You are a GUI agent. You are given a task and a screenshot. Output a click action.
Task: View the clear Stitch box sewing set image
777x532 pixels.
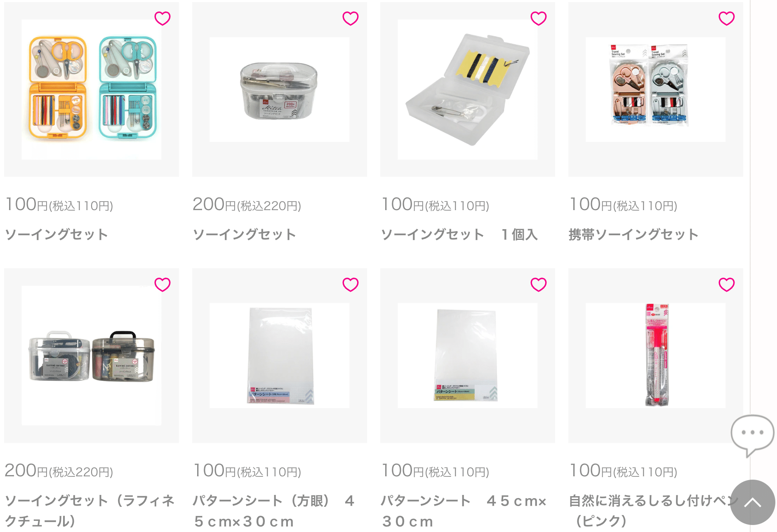pyautogui.click(x=280, y=89)
